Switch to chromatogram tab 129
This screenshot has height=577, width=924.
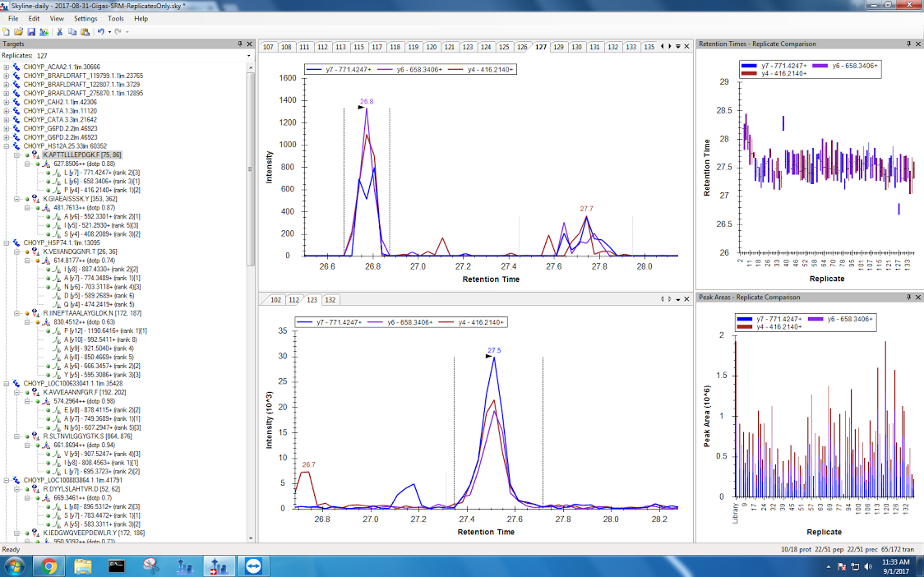[x=559, y=47]
